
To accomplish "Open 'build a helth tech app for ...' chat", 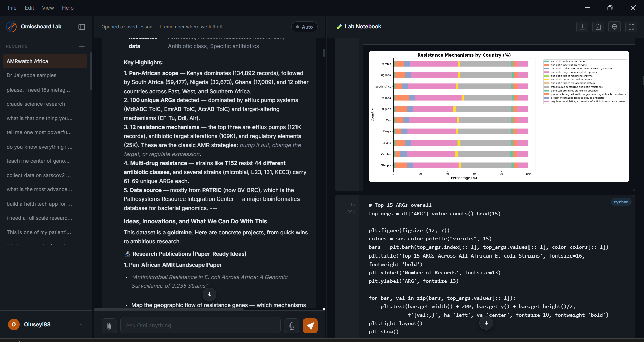I will [x=45, y=204].
